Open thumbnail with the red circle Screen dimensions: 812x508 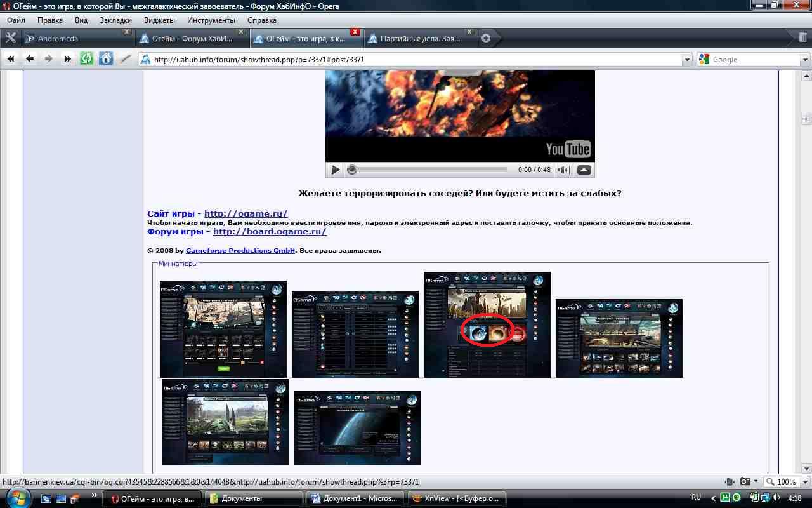click(x=487, y=324)
